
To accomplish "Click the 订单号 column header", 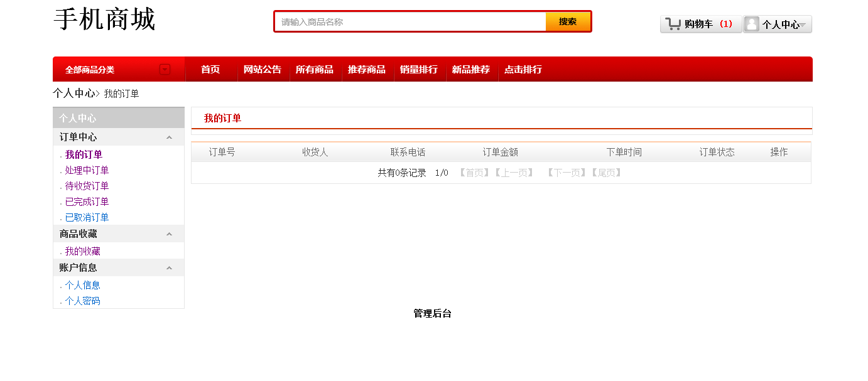I will [222, 153].
